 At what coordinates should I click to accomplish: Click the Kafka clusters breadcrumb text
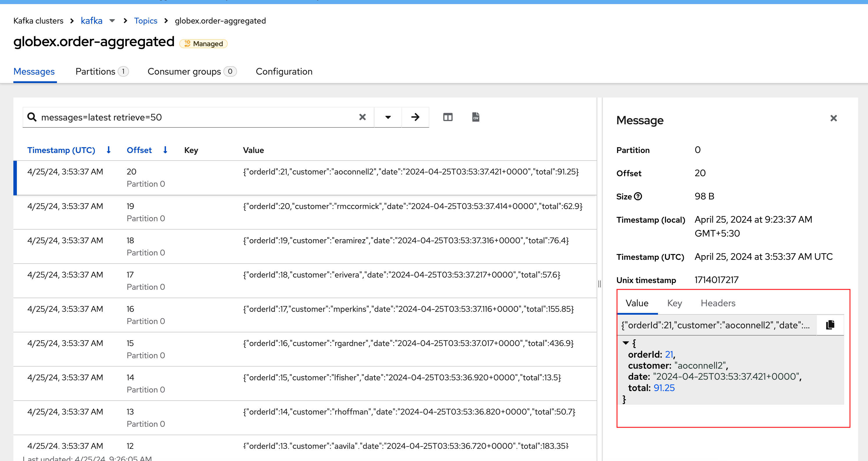point(38,21)
